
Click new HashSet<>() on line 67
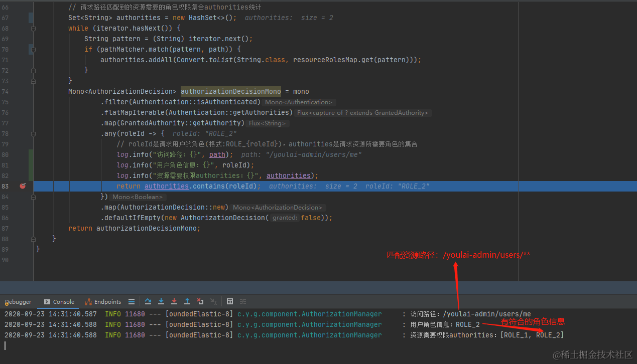(x=202, y=18)
